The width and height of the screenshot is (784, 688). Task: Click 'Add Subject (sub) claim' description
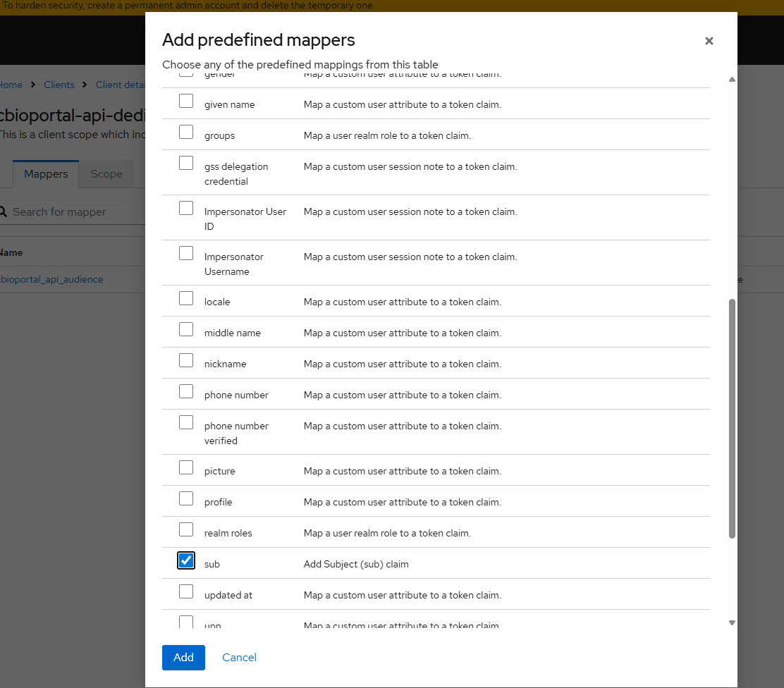coord(356,564)
